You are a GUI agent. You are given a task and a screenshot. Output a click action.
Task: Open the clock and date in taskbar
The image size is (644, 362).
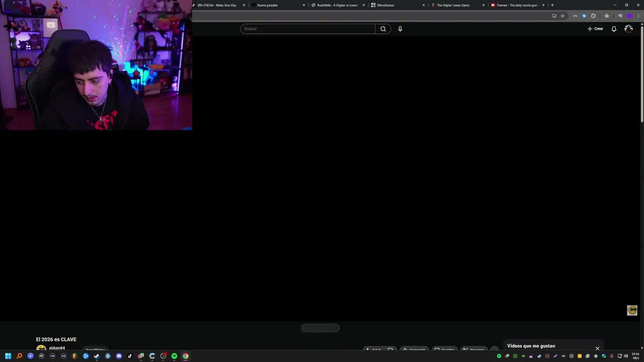tap(636, 356)
